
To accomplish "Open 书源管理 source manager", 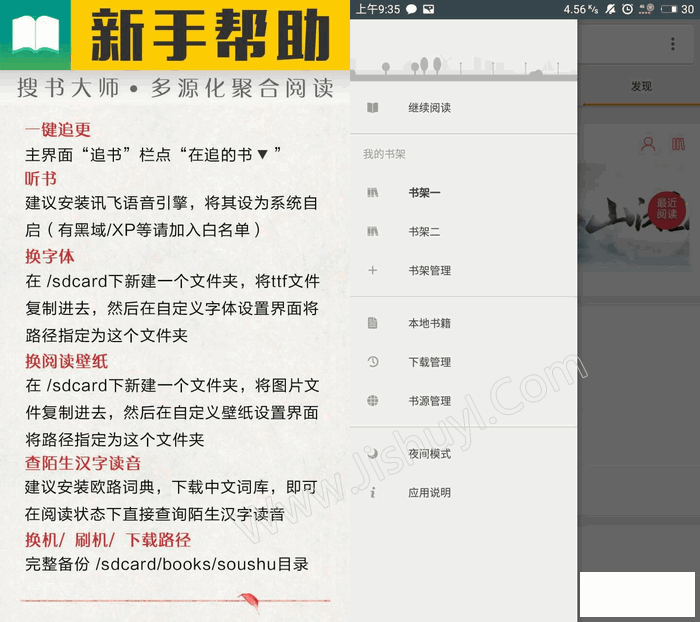I will pos(463,401).
